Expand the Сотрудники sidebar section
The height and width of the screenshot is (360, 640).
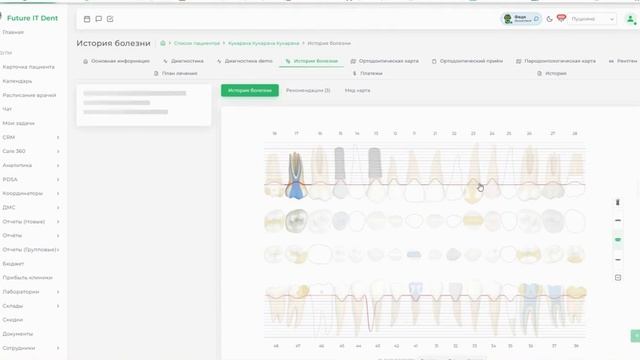31,348
